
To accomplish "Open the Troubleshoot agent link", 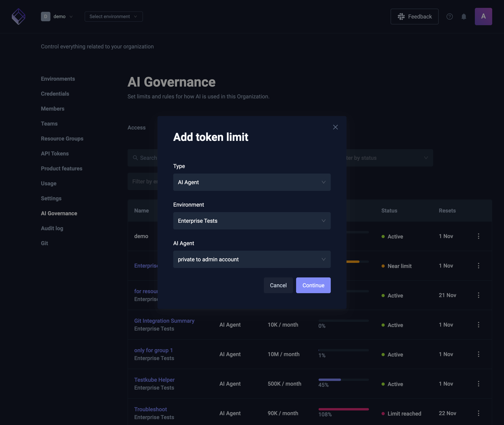I will (150, 409).
